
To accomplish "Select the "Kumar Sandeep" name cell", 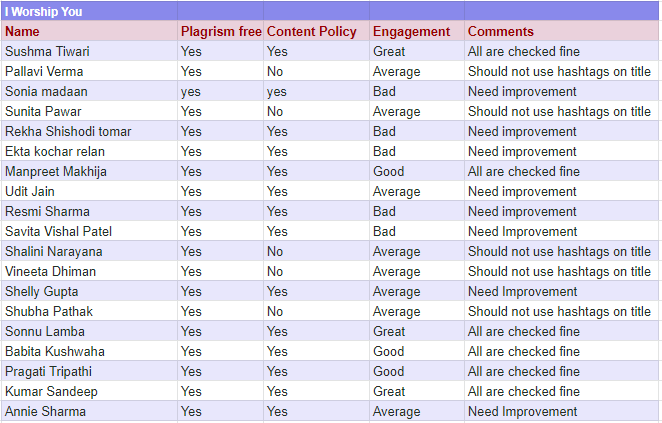I will click(x=50, y=391).
